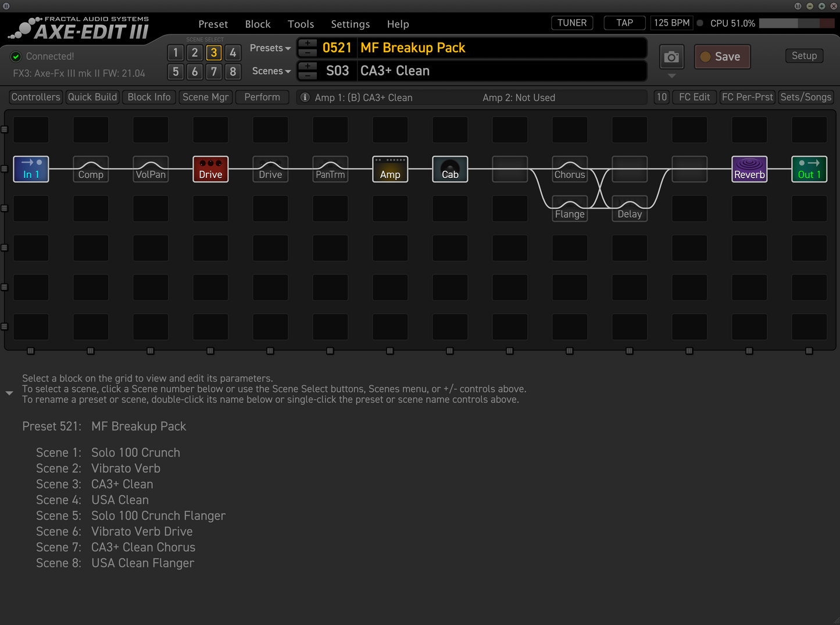Open the Tools menu

pos(301,24)
